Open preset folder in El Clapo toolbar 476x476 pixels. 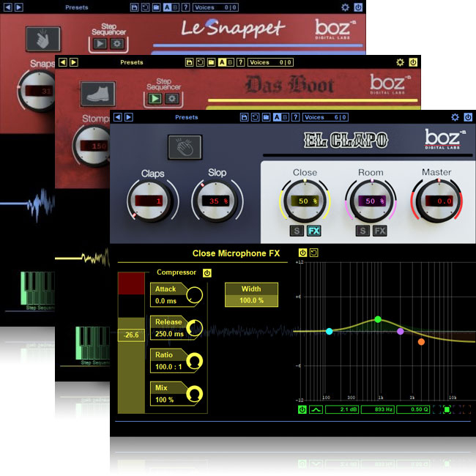[267, 117]
